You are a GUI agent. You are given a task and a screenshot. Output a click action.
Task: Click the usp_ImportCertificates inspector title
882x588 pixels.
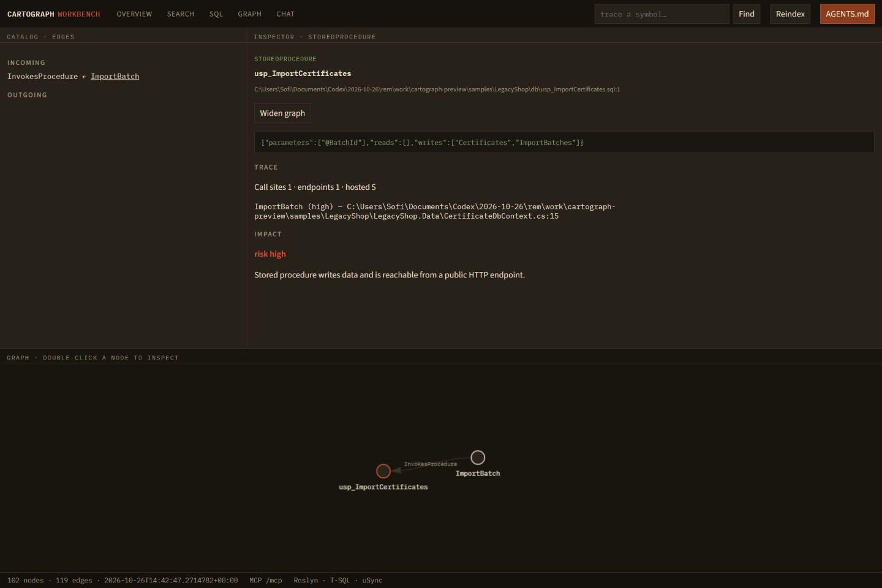[303, 73]
